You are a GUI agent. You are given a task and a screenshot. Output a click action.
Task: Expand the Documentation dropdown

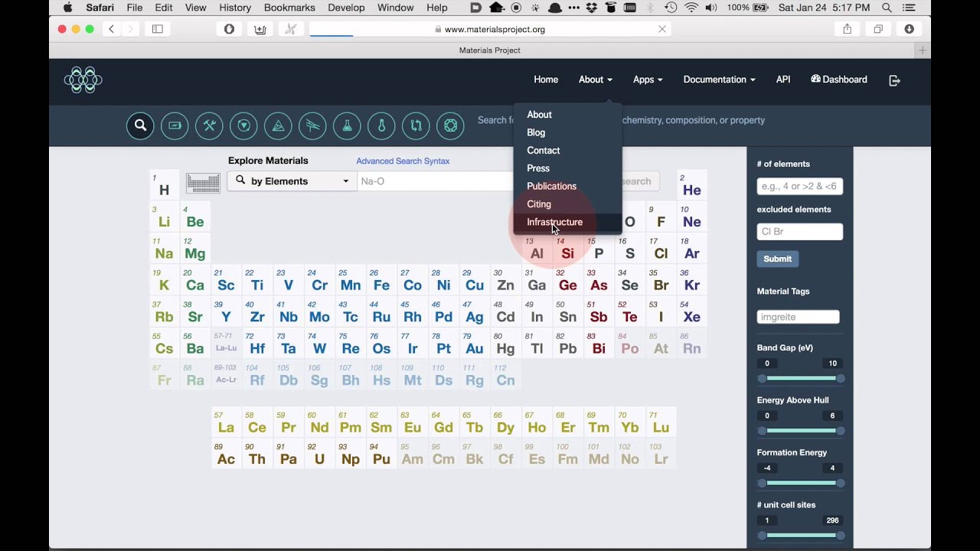[719, 80]
